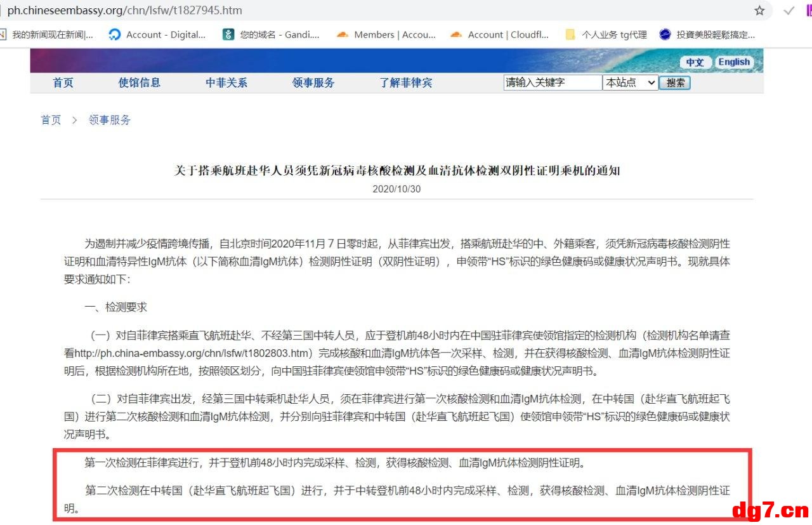The height and width of the screenshot is (525, 812).
Task: Switch site language to English
Action: click(734, 62)
